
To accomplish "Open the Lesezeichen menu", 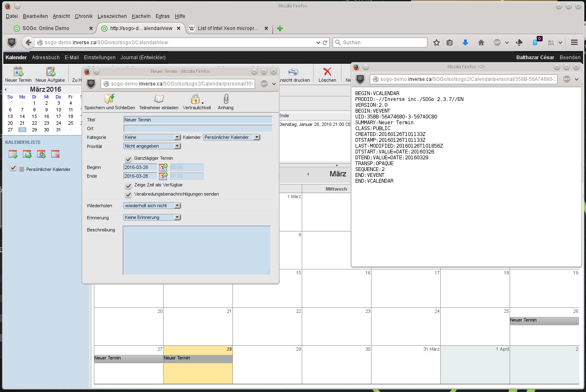I will pos(112,16).
